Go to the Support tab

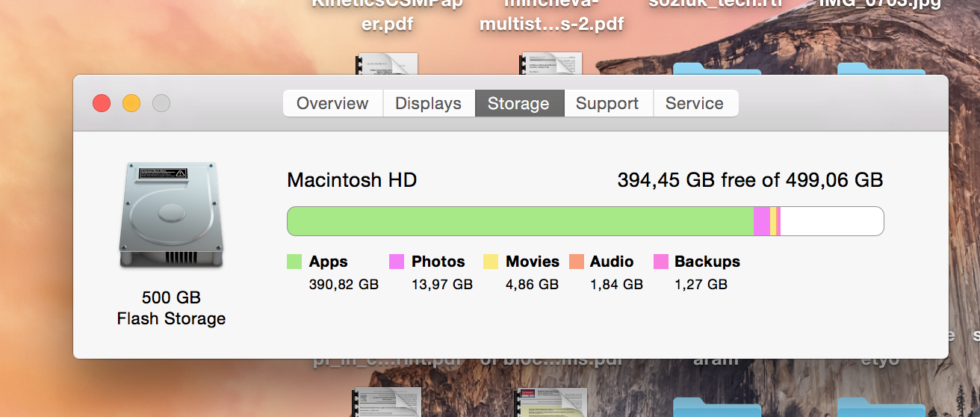[x=608, y=103]
